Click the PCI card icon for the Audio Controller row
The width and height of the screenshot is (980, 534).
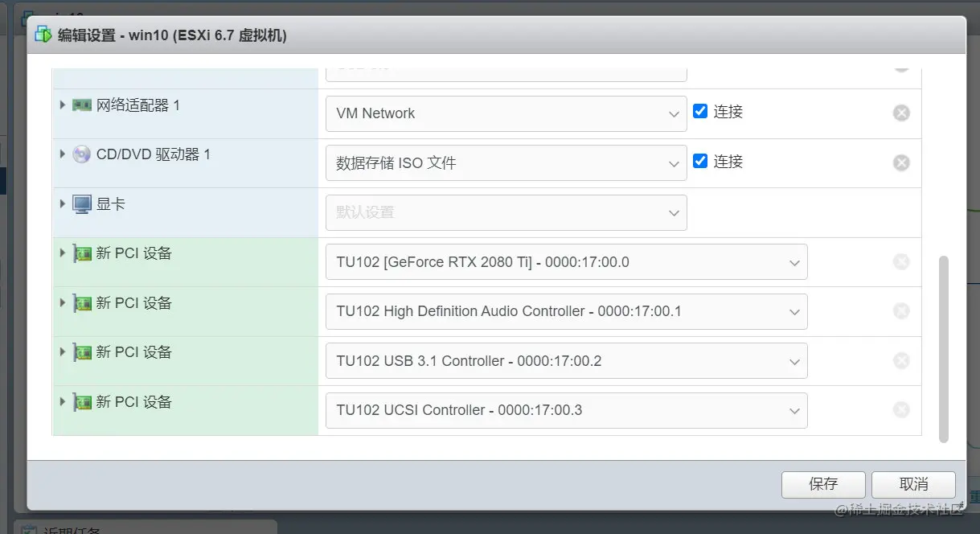[82, 304]
